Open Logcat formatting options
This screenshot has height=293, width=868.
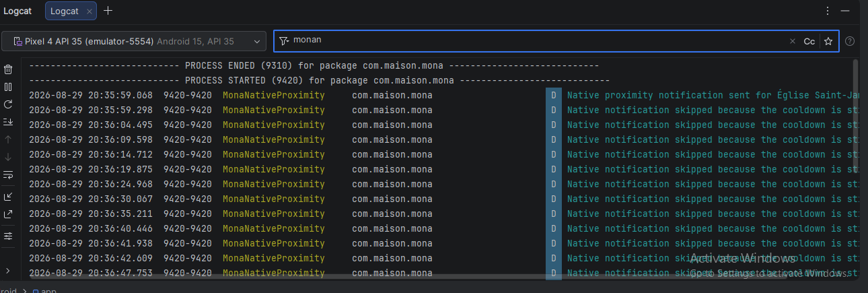tap(8, 236)
